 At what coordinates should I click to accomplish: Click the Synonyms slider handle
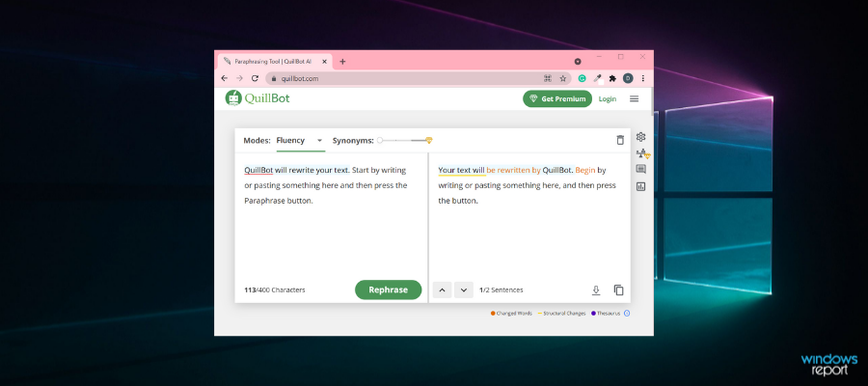click(x=380, y=141)
